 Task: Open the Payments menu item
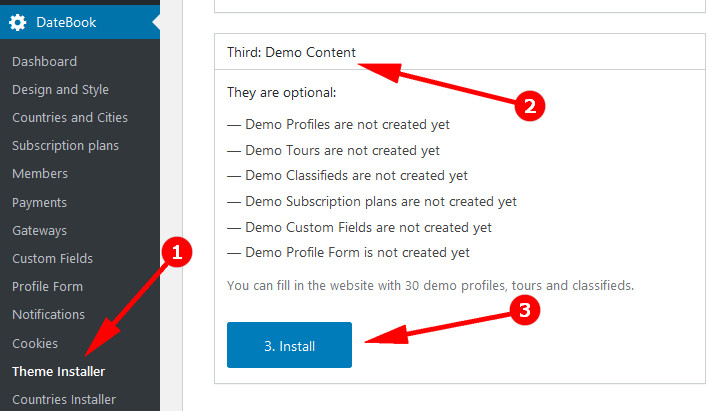click(40, 202)
